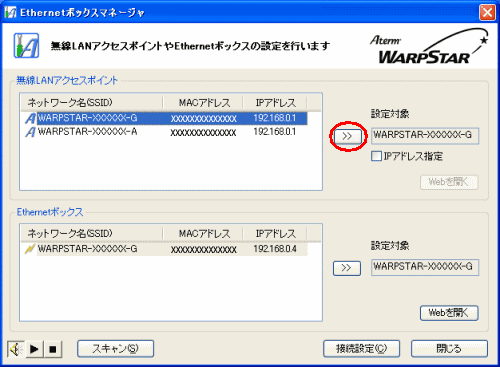Click the speaker sound icon at bottom left

tap(16, 349)
